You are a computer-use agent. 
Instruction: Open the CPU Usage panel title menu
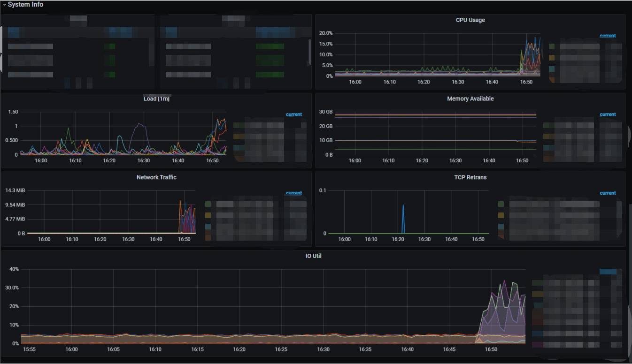(x=470, y=20)
